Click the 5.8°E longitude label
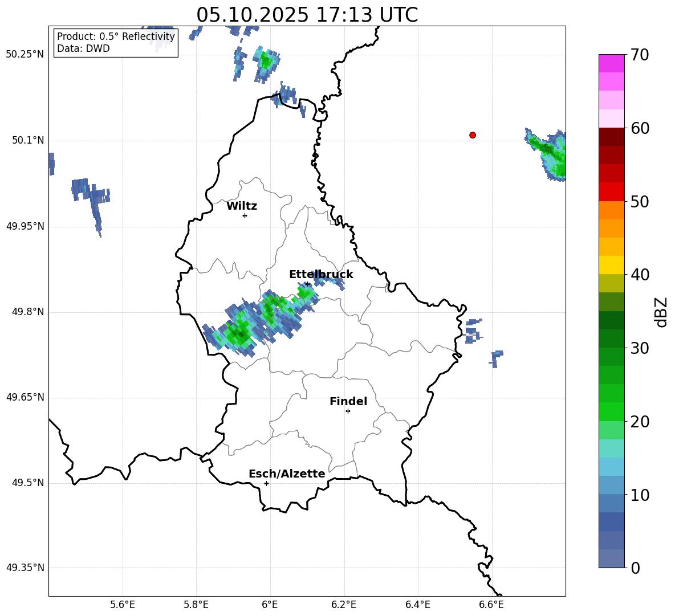This screenshot has height=616, width=675. tap(196, 605)
